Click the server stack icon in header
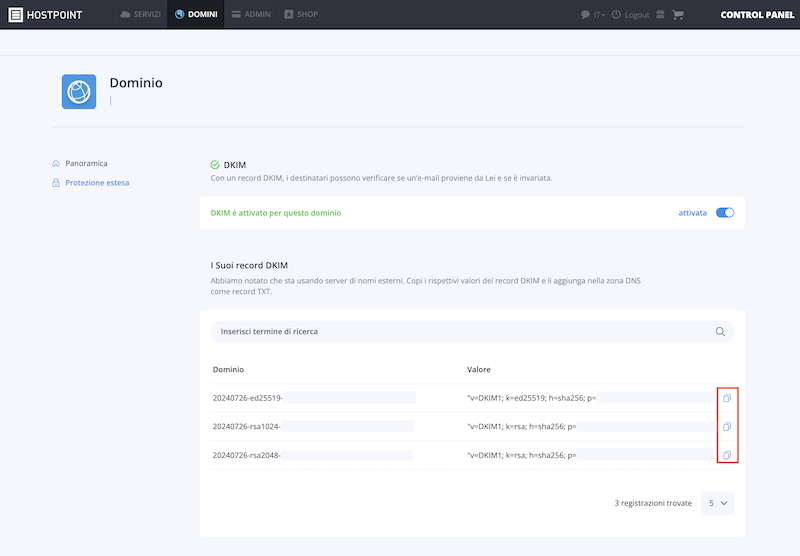Viewport: 800px width, 556px height. pos(660,14)
